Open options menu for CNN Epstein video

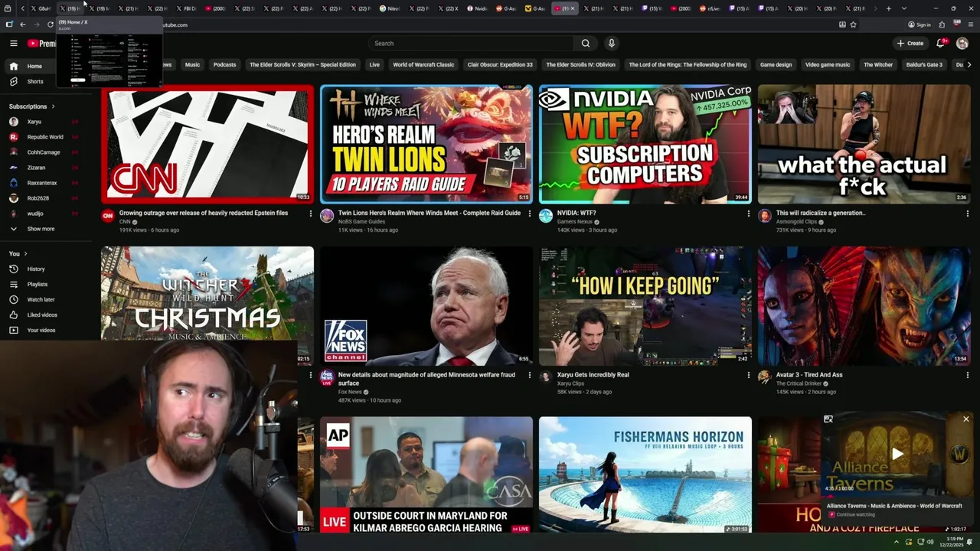[x=311, y=214]
